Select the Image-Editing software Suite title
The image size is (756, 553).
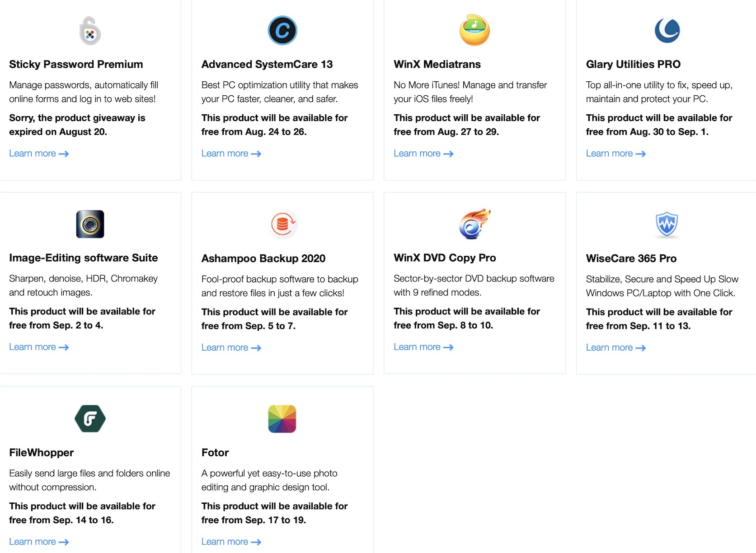(x=84, y=258)
